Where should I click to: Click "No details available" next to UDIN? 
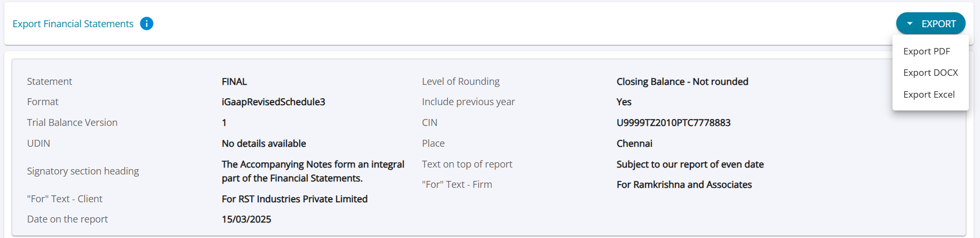coord(264,144)
